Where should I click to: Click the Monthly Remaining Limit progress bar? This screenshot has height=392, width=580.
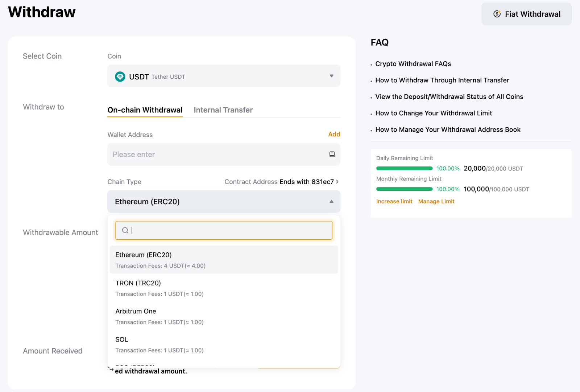(x=404, y=189)
